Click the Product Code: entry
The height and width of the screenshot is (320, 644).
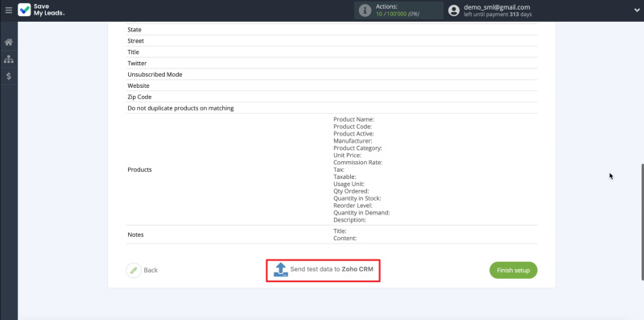coord(353,127)
